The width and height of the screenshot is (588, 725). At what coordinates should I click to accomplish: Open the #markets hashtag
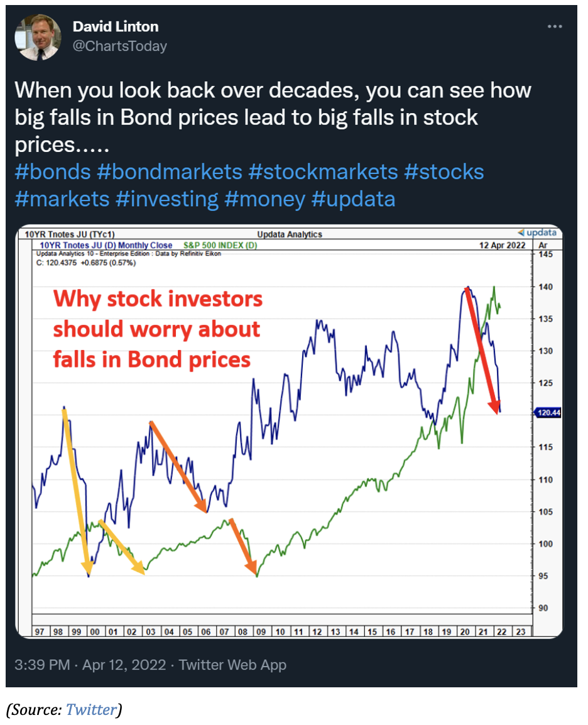click(x=62, y=199)
